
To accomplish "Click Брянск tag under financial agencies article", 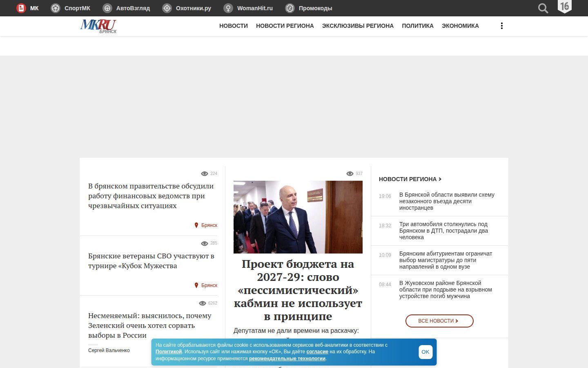I will tap(209, 225).
